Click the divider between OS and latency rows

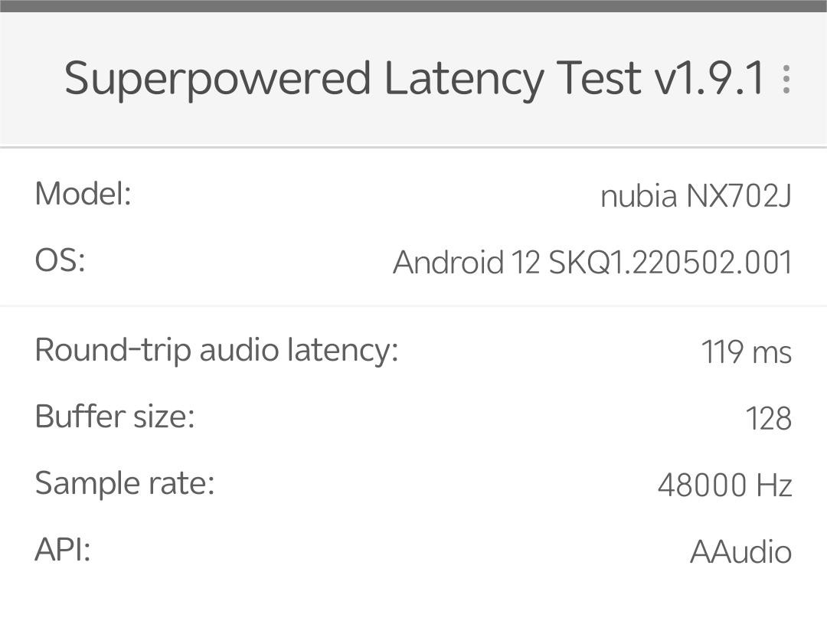tap(413, 306)
